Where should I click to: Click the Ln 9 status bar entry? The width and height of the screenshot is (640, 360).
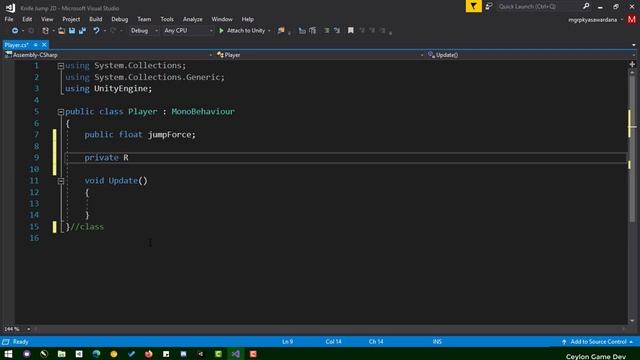click(x=287, y=342)
